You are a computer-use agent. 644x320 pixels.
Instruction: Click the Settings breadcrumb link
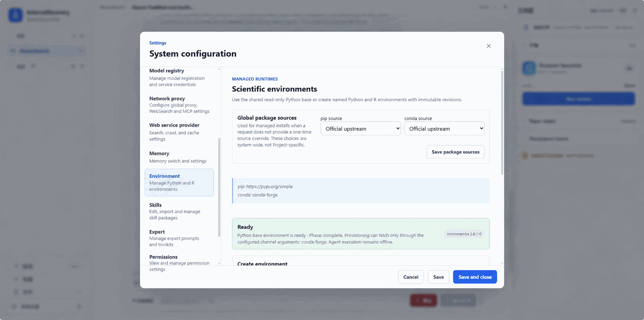(x=157, y=43)
